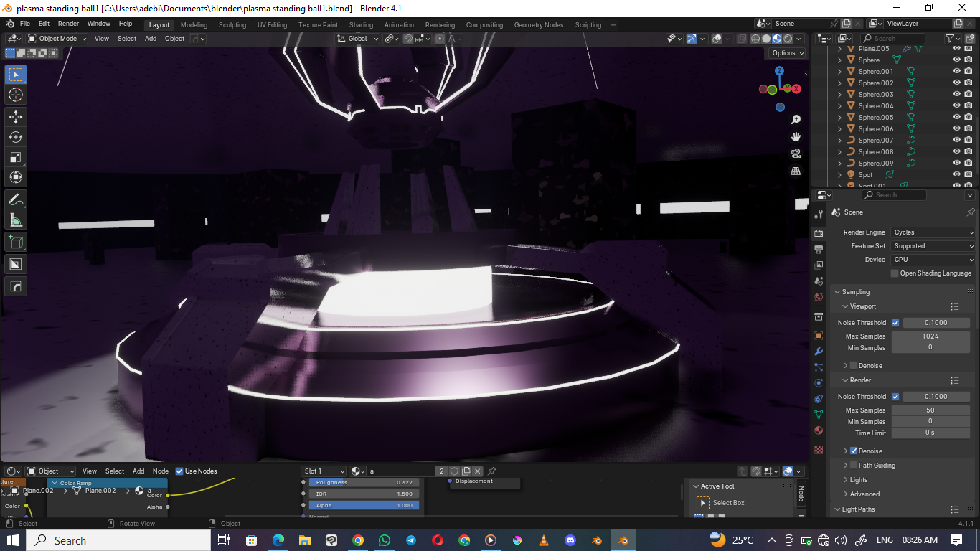Activate the Measure tool
The width and height of the screenshot is (980, 551).
tap(16, 220)
